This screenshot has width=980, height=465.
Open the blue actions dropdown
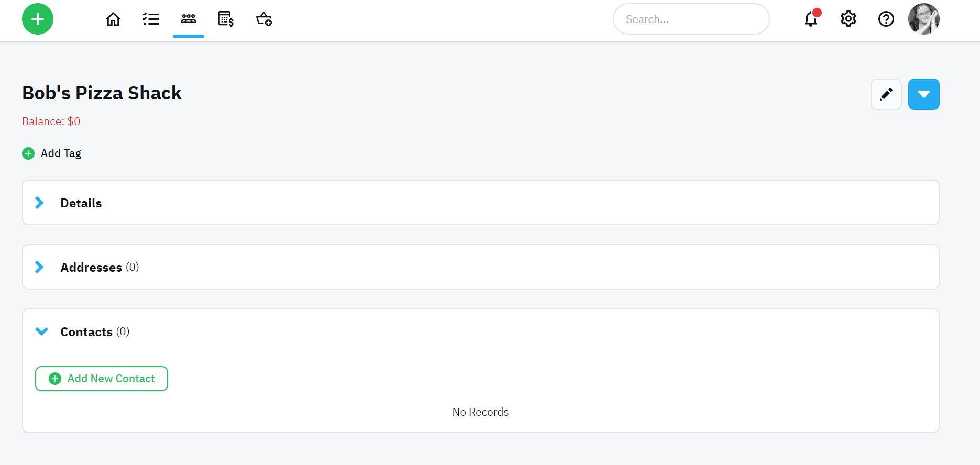coord(924,94)
